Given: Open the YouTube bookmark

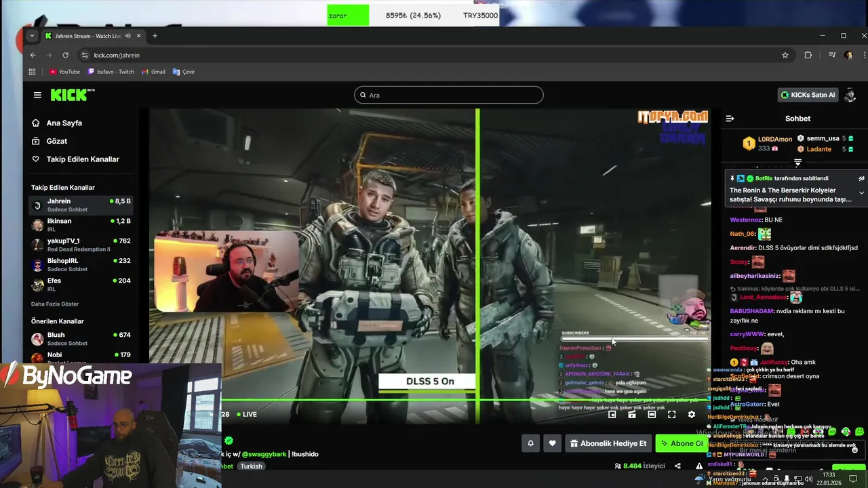Looking at the screenshot, I should 64,72.
